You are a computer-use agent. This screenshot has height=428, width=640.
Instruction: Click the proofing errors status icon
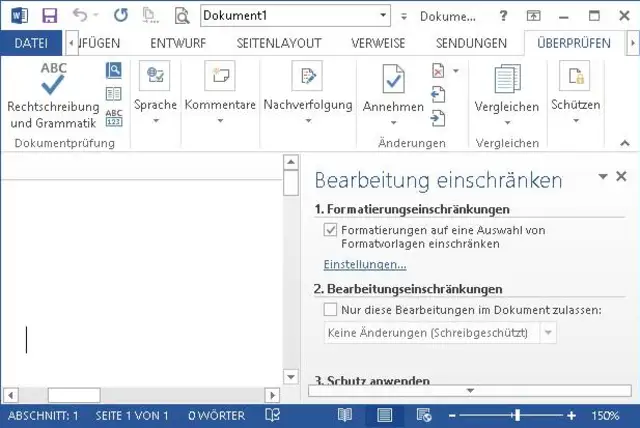[272, 415]
